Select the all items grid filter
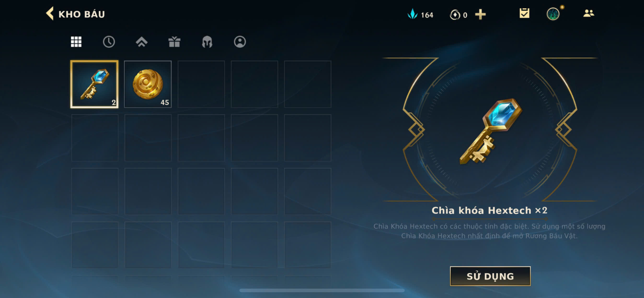 [76, 42]
